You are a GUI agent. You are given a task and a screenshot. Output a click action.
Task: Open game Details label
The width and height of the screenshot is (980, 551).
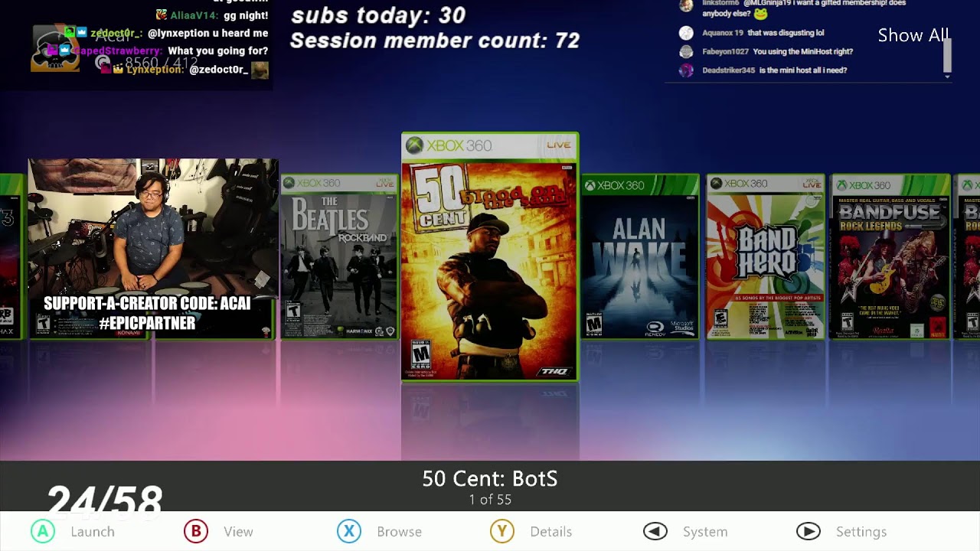point(550,532)
